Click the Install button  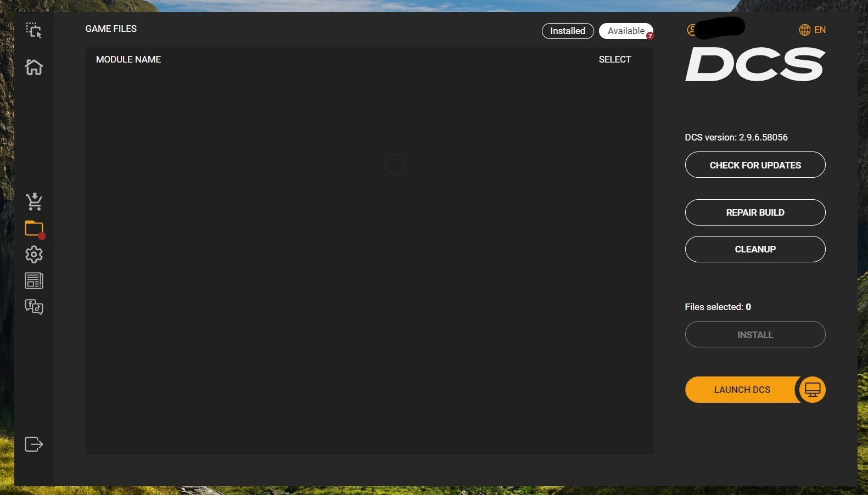pos(755,334)
